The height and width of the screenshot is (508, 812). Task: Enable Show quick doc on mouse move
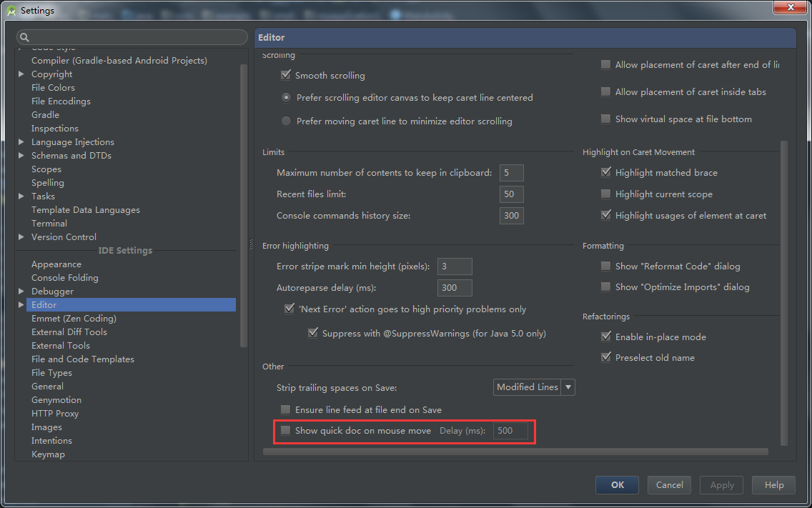[x=286, y=431]
